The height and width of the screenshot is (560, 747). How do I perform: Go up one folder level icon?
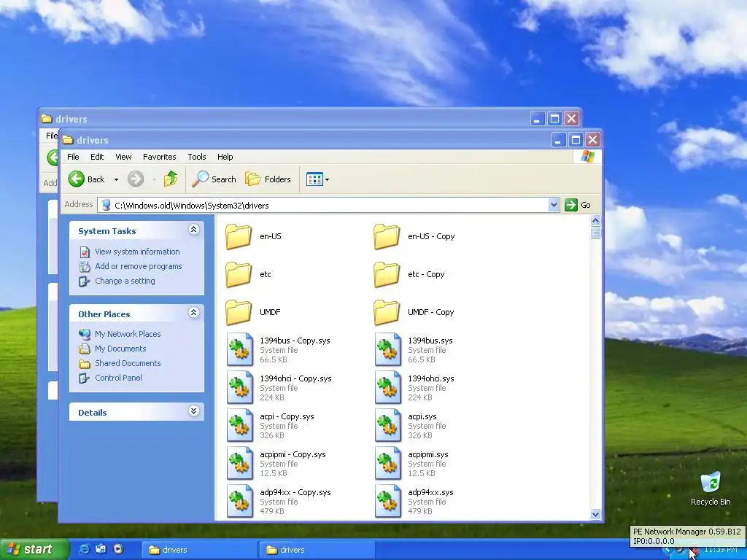(x=171, y=179)
